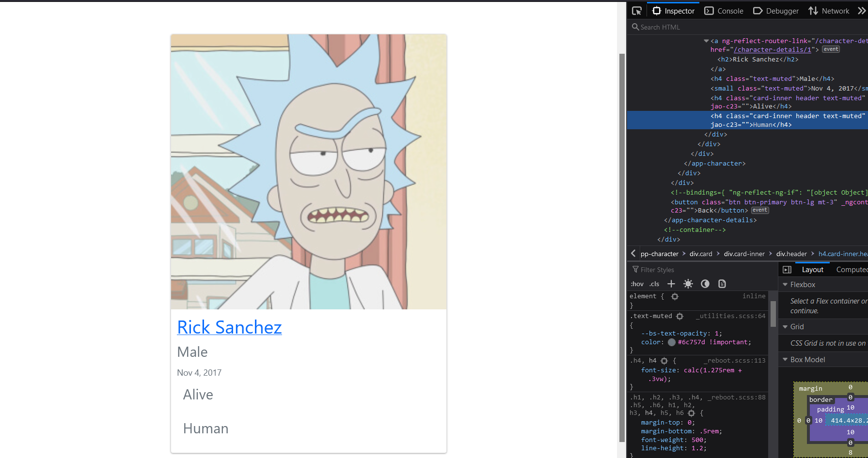Screen dimensions: 868x458
Task: Click the Alive text on the card
Action: (198, 395)
